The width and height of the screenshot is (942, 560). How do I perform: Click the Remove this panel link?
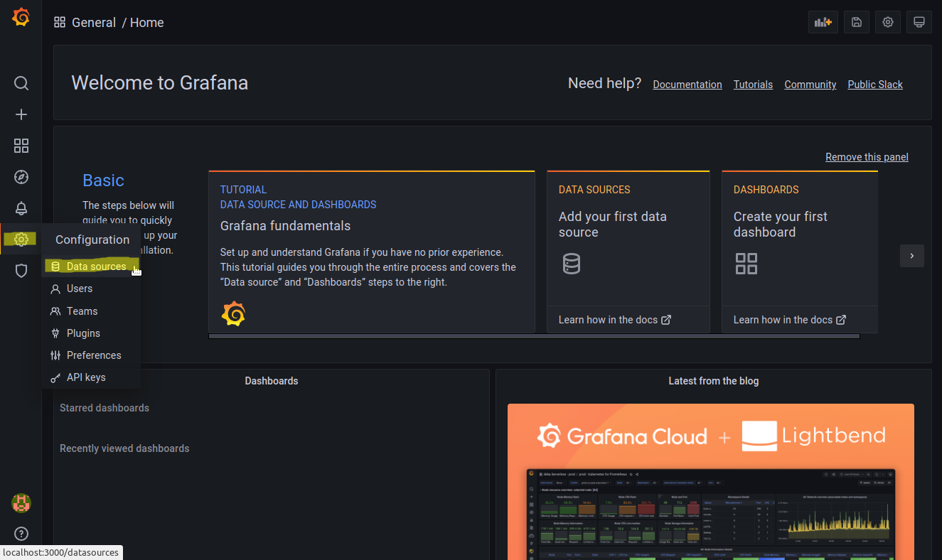867,157
